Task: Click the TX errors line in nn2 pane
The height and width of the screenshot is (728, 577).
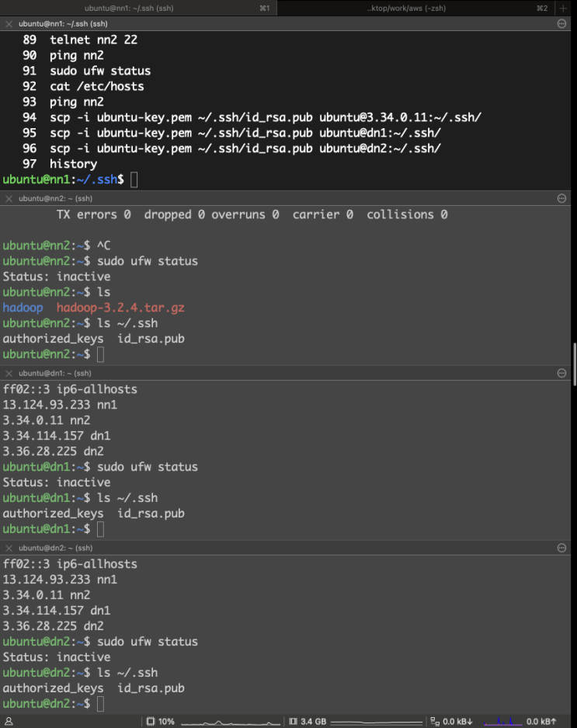Action: pyautogui.click(x=252, y=214)
